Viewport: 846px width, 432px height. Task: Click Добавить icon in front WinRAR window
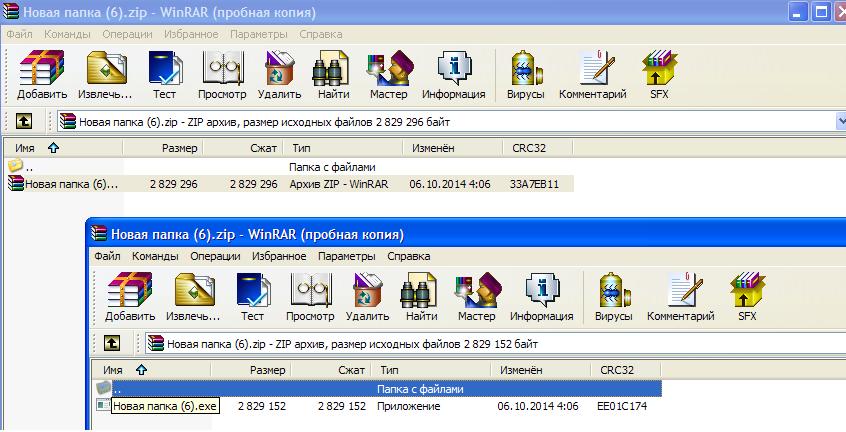tap(130, 297)
